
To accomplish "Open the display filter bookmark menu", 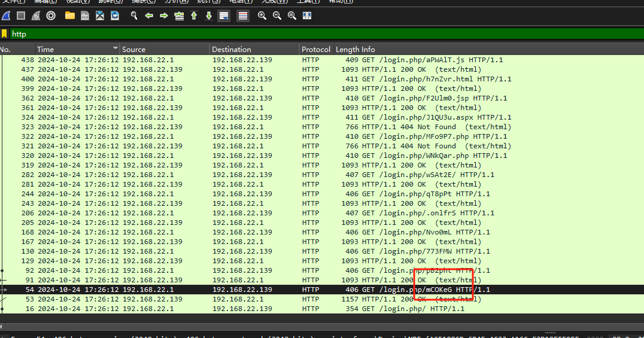I will tap(4, 34).
